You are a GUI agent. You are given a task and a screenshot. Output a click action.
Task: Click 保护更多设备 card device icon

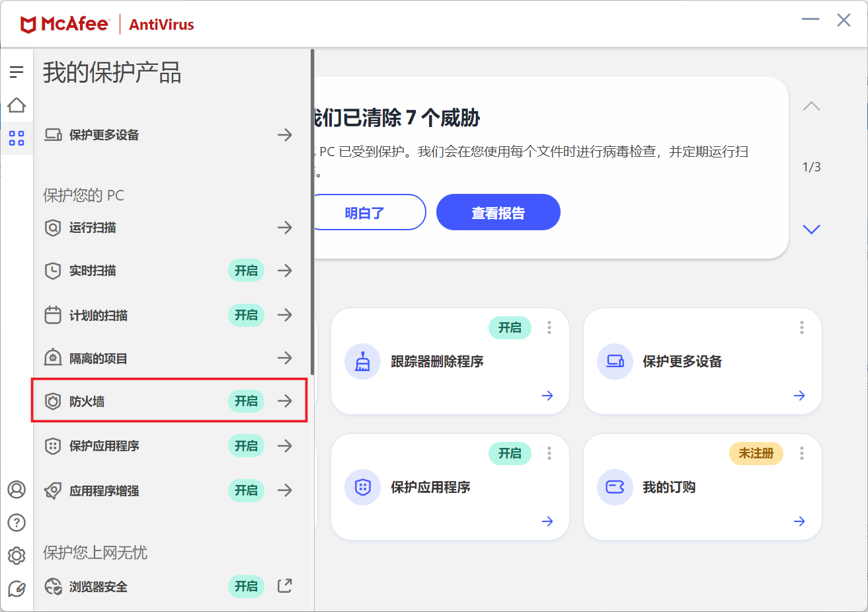[x=615, y=361]
